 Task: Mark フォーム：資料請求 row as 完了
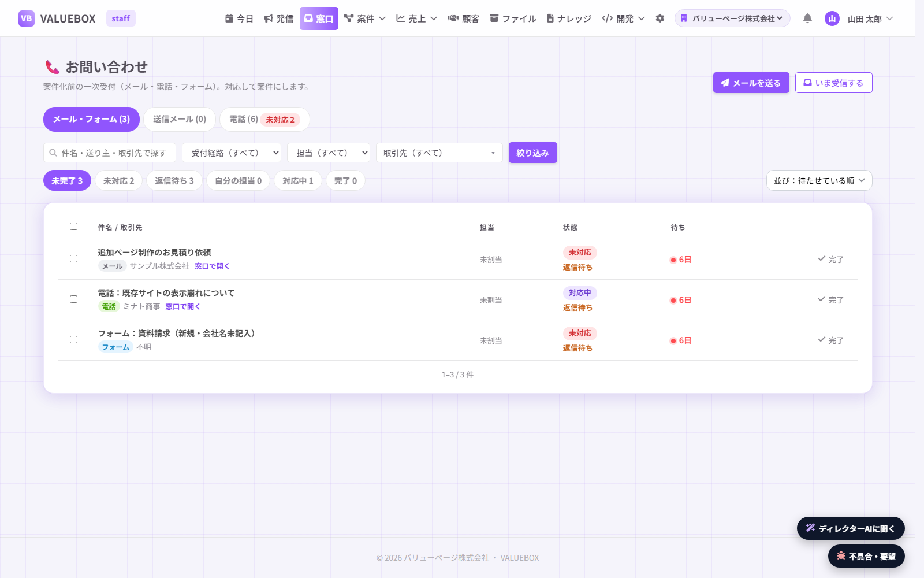point(830,340)
